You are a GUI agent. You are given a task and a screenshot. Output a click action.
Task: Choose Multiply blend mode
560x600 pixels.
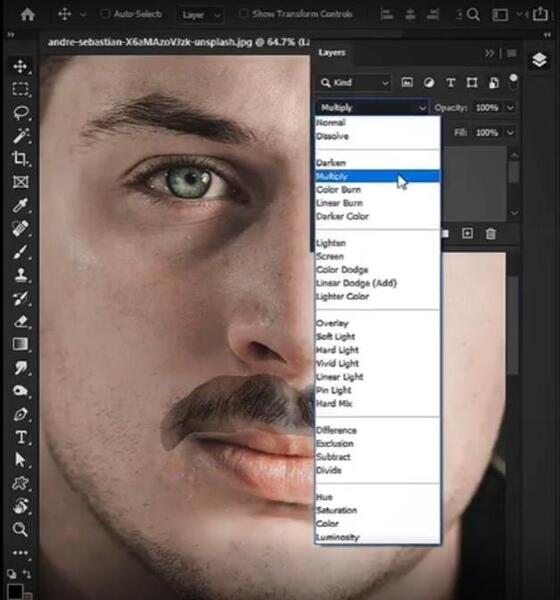point(377,176)
